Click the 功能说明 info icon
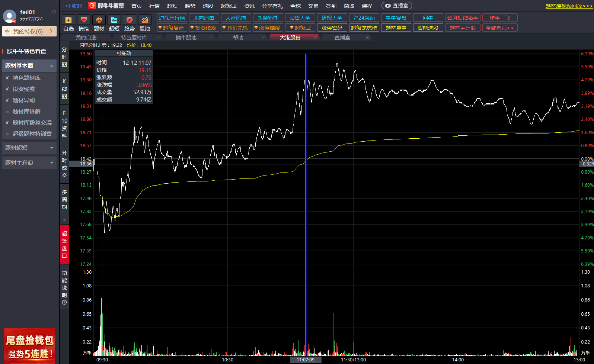594x364 pixels. pos(64,302)
